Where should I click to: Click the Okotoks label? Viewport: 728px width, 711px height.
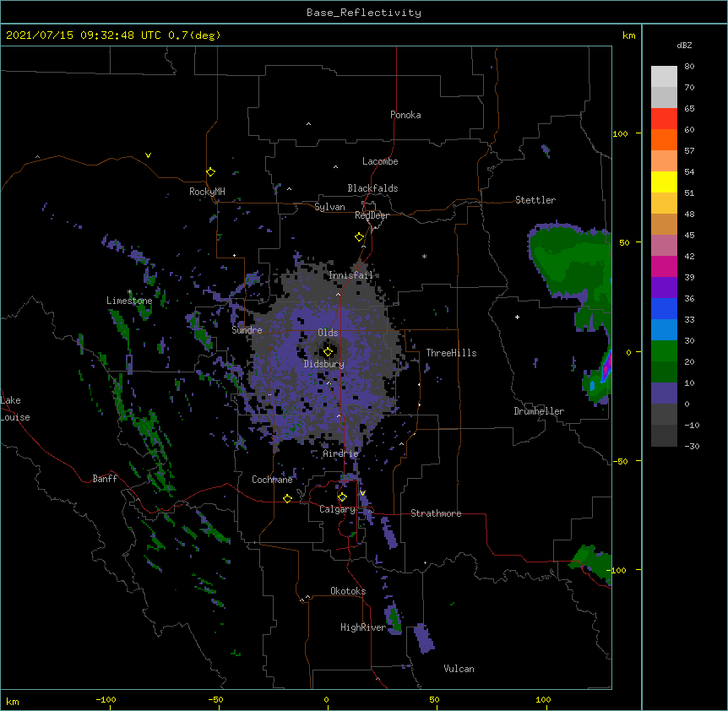click(348, 591)
